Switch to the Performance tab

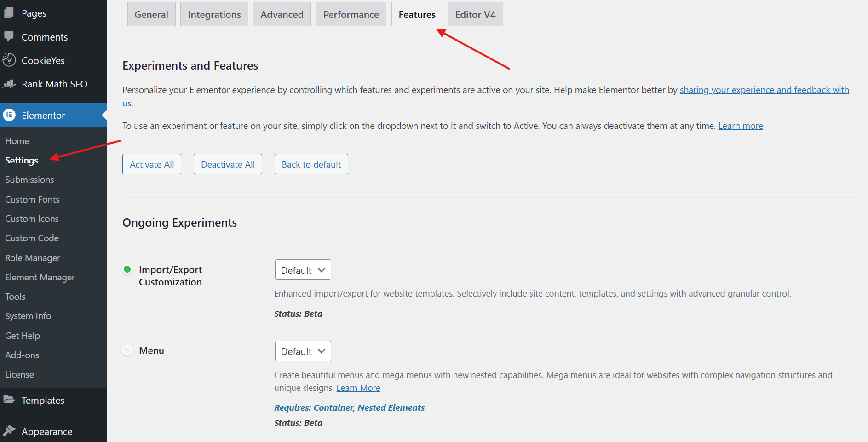tap(351, 14)
